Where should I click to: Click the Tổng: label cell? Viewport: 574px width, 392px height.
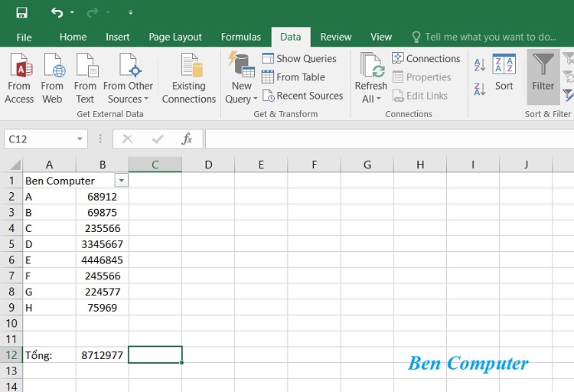(x=50, y=355)
